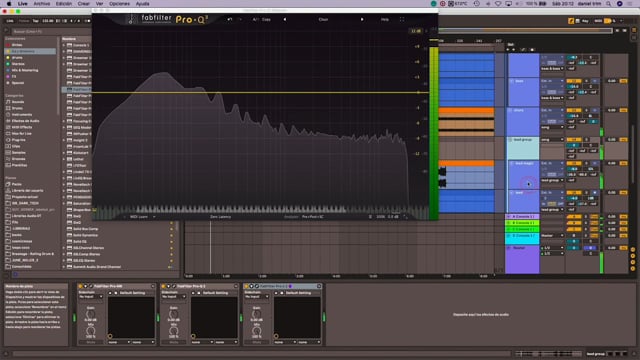Screen dimensions: 640x360
Task: Open the macOS Spotlight search icon
Action: [x=609, y=4]
